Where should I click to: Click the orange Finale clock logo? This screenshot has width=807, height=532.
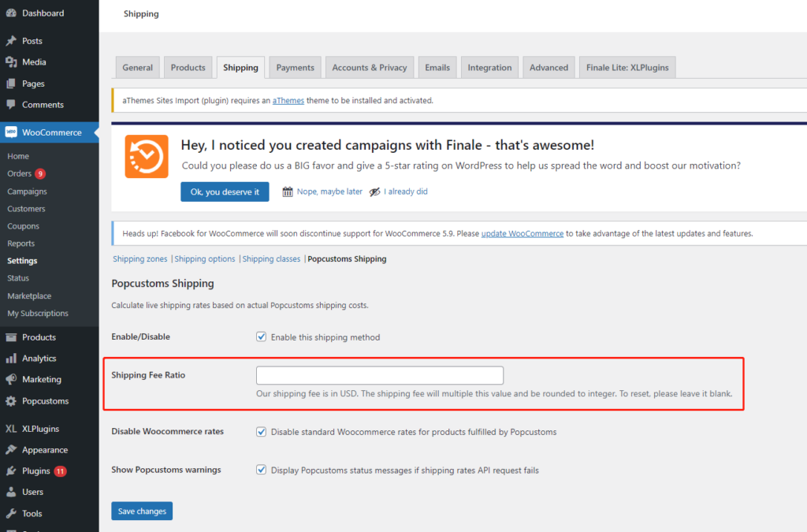point(147,156)
